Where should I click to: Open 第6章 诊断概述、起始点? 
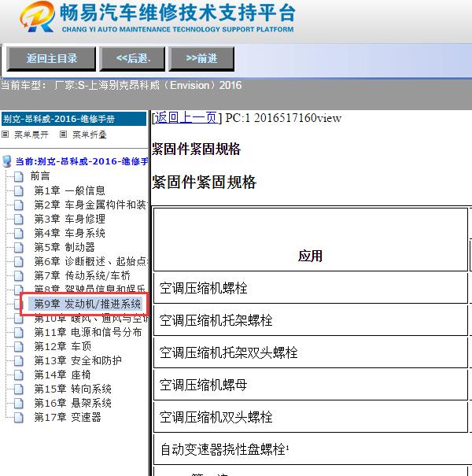(x=90, y=261)
